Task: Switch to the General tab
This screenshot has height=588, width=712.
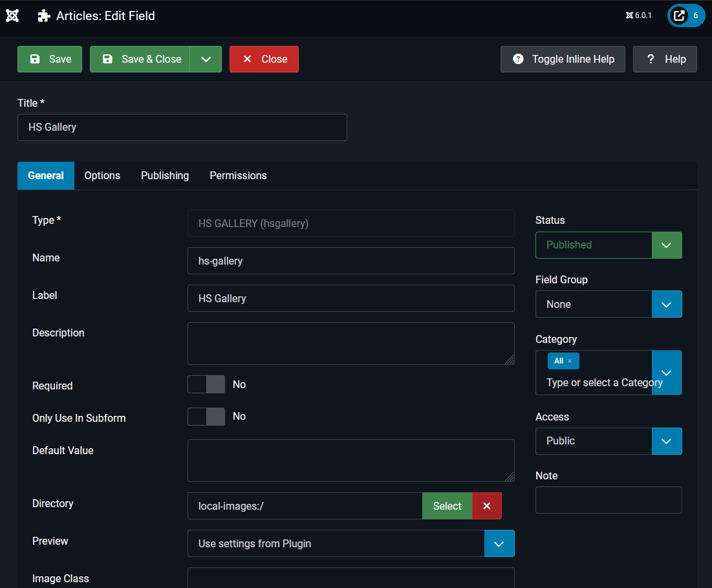Action: pos(46,176)
